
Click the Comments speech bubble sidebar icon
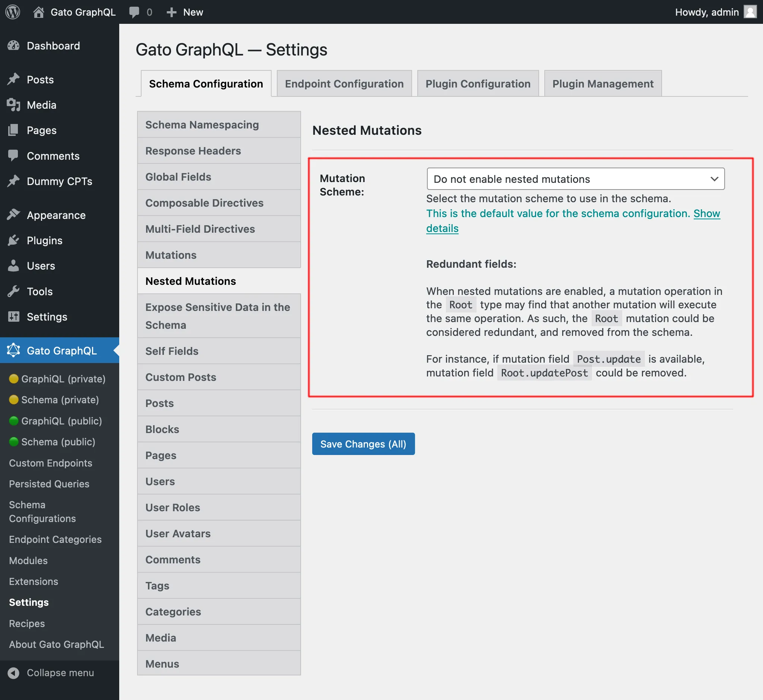click(13, 156)
